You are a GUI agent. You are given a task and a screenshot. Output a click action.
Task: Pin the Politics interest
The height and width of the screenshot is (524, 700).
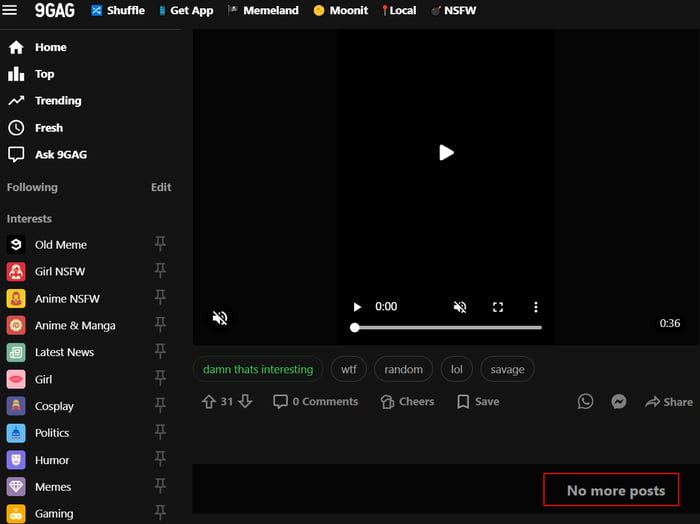pyautogui.click(x=160, y=433)
